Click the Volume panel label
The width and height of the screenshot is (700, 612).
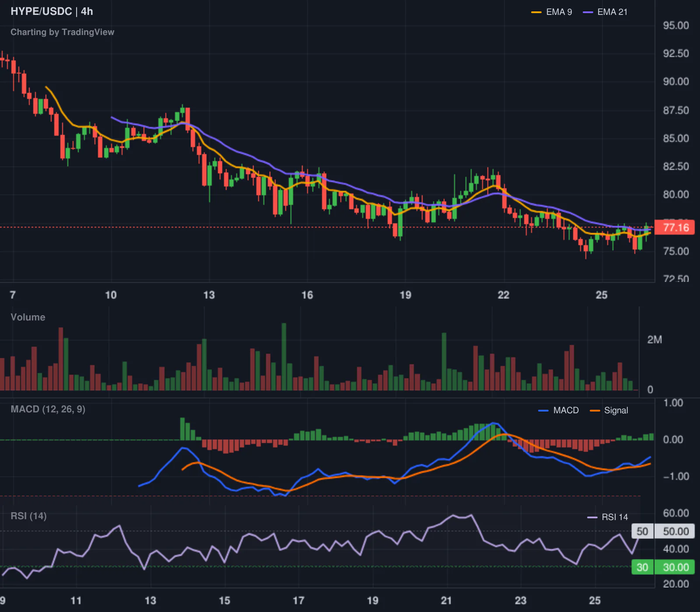(28, 317)
